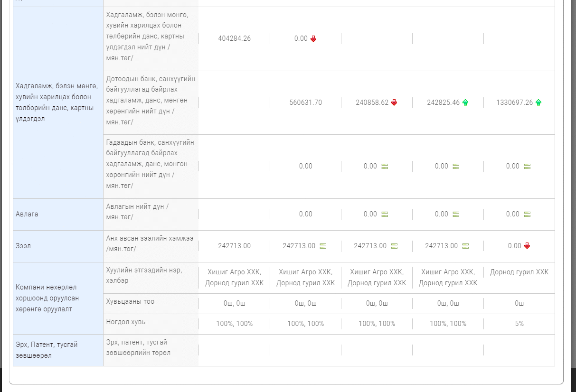Click the Хувьцааны тоо row label
Image resolution: width=576 pixels, height=392 pixels.
tap(130, 302)
